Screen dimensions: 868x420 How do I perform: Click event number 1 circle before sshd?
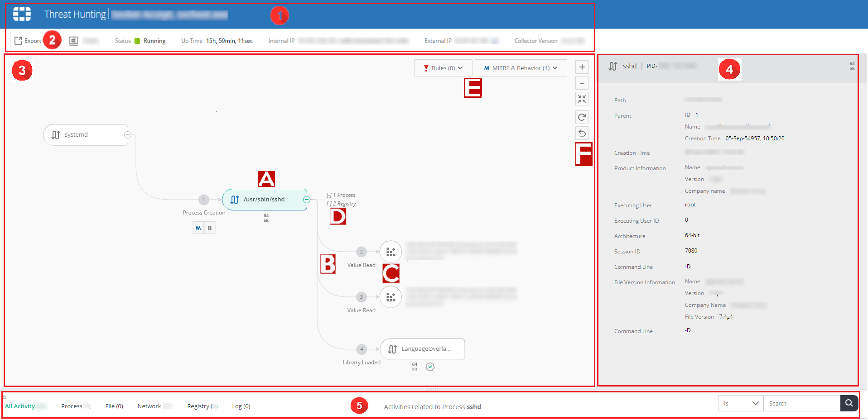204,200
